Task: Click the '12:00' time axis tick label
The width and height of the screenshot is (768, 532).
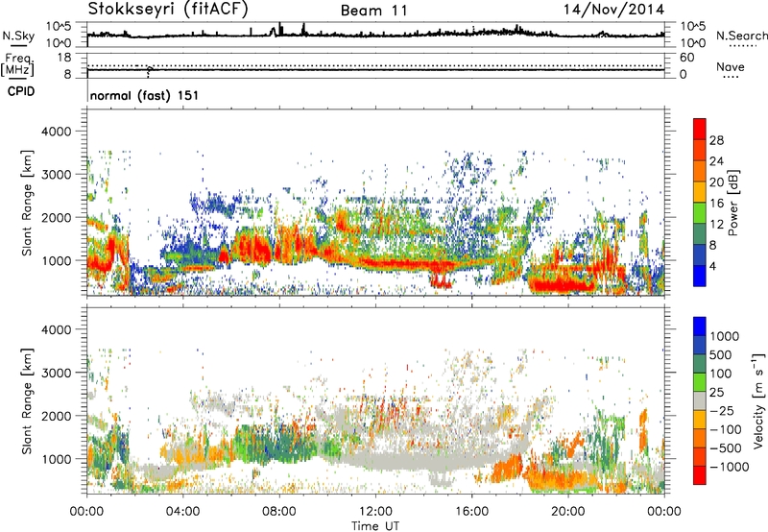Action: coord(375,512)
